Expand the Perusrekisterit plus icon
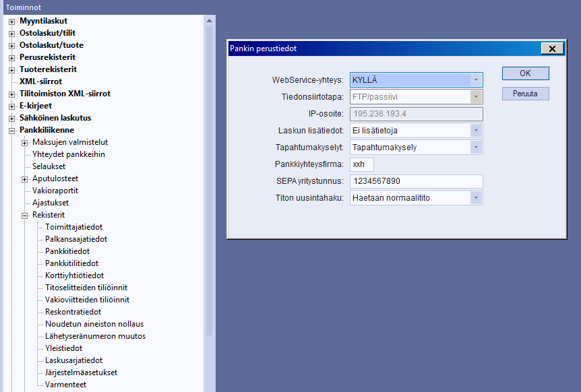 [11, 57]
